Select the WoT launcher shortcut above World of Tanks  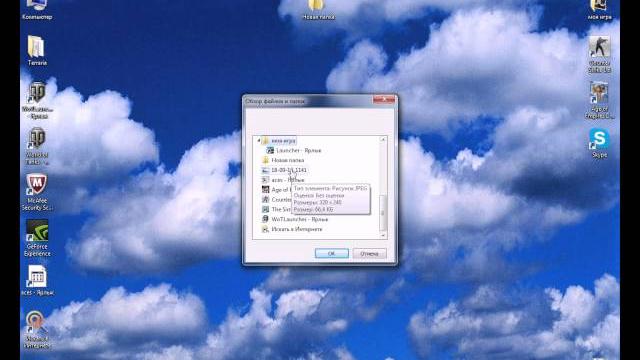coord(37,100)
